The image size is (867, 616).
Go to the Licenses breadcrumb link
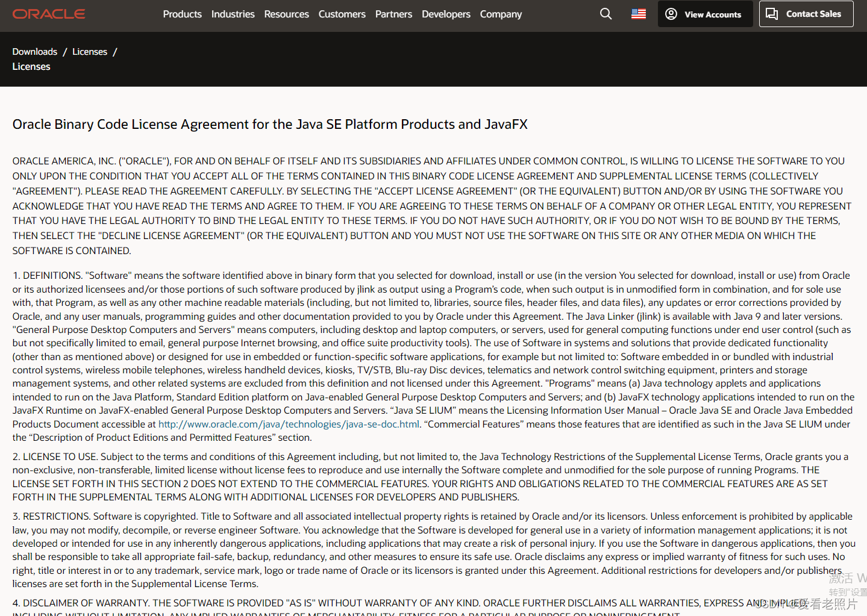click(x=90, y=52)
